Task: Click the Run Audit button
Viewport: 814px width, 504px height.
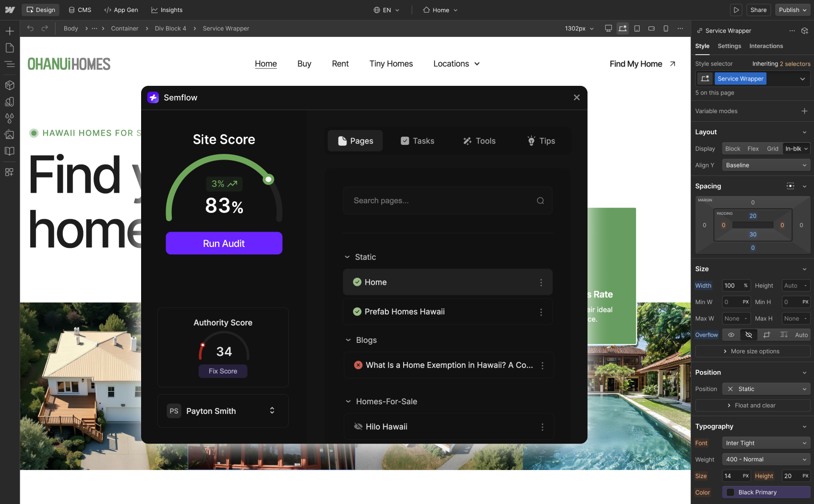Action: click(x=224, y=243)
